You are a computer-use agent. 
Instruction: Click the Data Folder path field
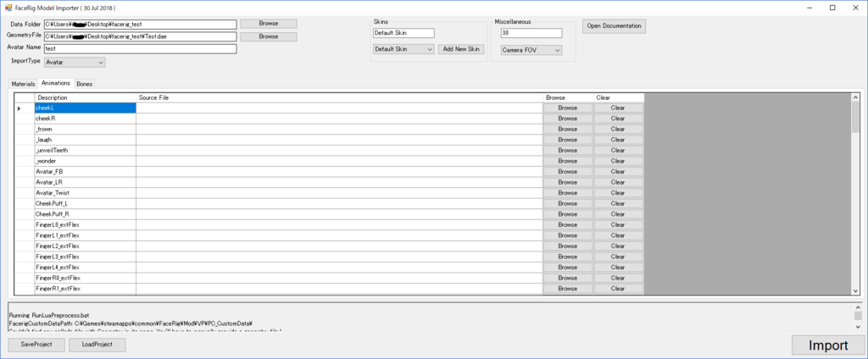click(141, 25)
